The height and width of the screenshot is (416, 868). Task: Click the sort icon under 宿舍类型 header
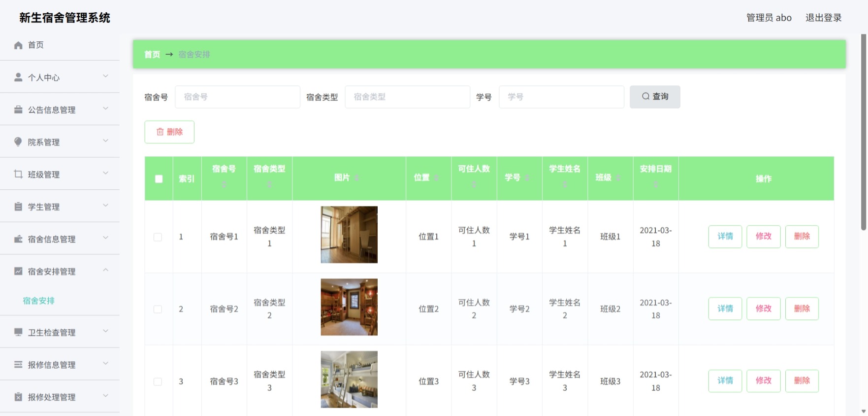pyautogui.click(x=269, y=184)
